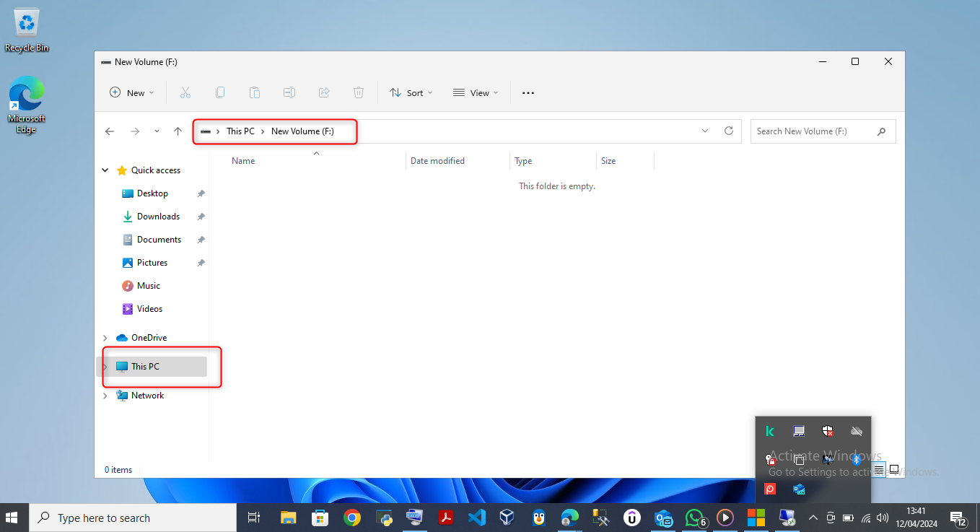The image size is (980, 532).
Task: Open Outlook from the taskbar
Action: pyautogui.click(x=663, y=518)
